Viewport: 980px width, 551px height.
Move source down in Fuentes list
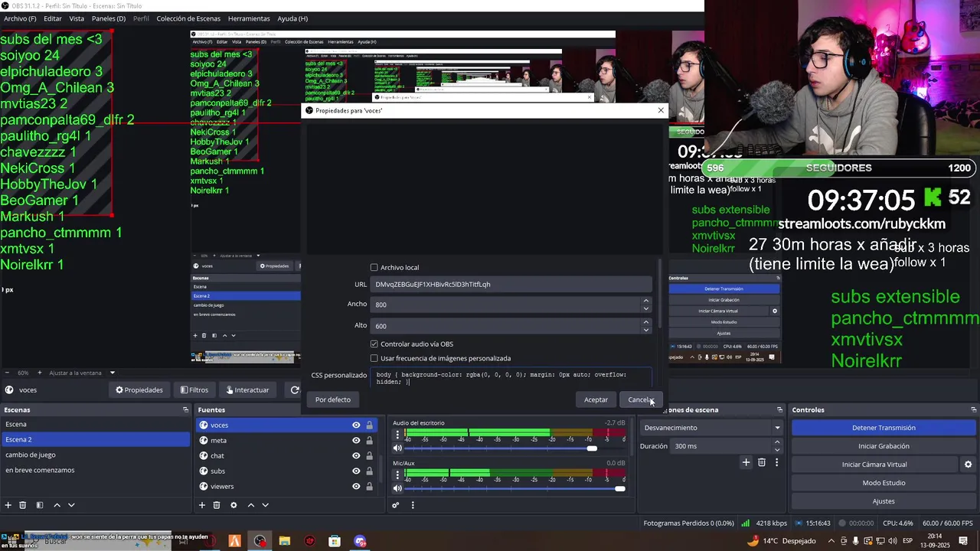click(265, 505)
